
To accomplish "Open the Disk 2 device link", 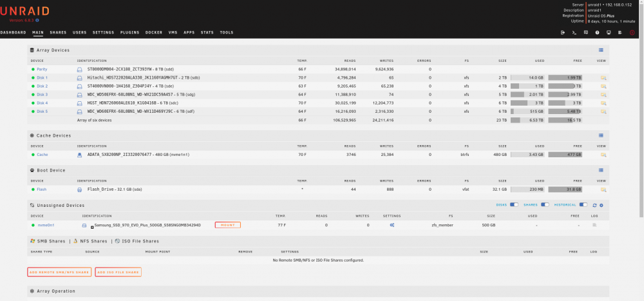I will 43,86.
